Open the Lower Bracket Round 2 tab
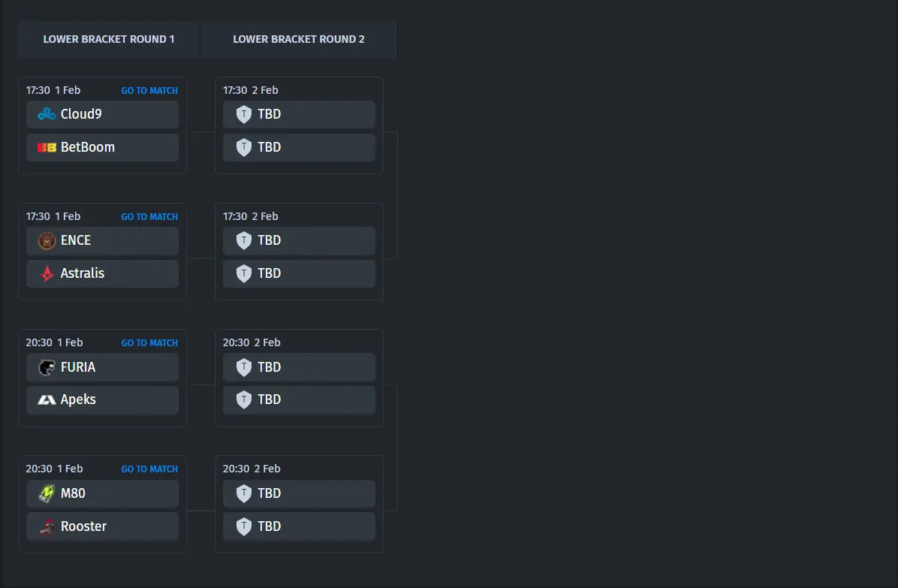 click(298, 39)
